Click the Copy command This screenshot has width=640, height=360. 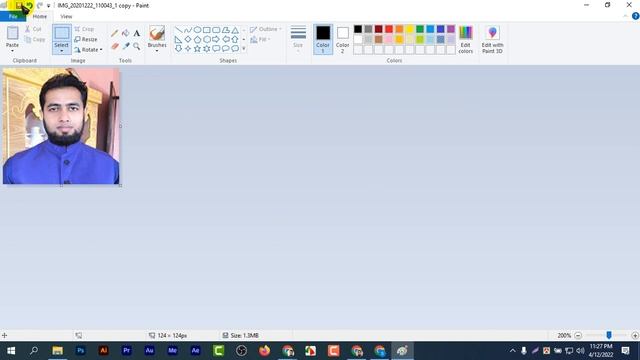coord(35,40)
